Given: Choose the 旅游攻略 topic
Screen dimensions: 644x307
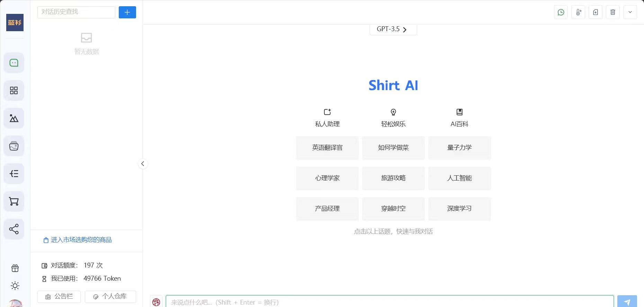Looking at the screenshot, I should click(x=393, y=178).
